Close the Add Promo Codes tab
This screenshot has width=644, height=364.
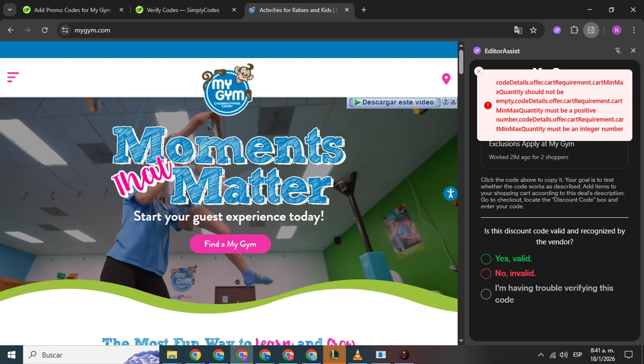(x=122, y=10)
